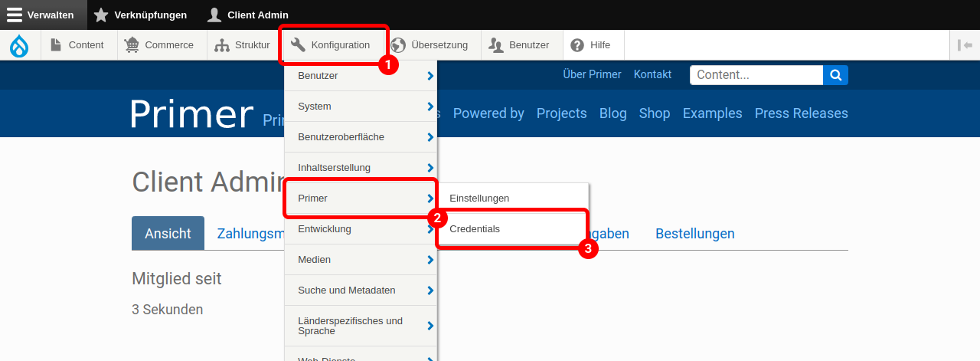The height and width of the screenshot is (361, 980).
Task: Click the 3 Sekunden text
Action: [168, 310]
